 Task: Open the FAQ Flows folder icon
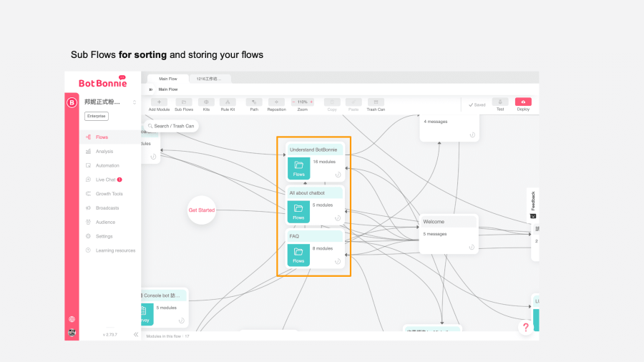pyautogui.click(x=298, y=255)
